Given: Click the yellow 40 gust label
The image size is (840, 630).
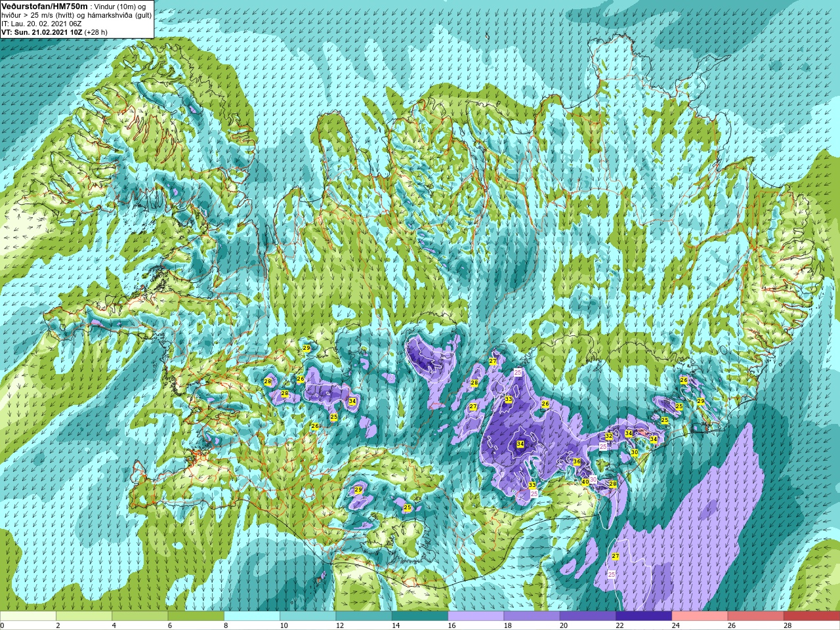Looking at the screenshot, I should (585, 482).
